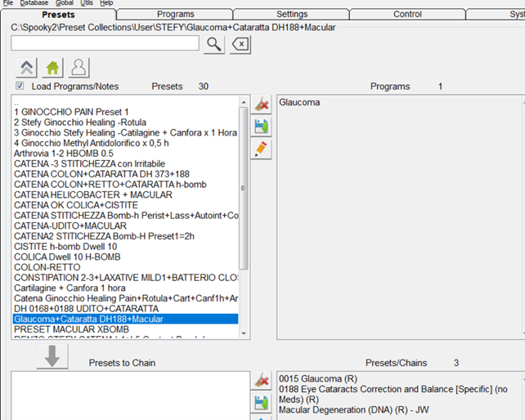The height and width of the screenshot is (420, 525).
Task: Click the preset search input field
Action: [105, 43]
